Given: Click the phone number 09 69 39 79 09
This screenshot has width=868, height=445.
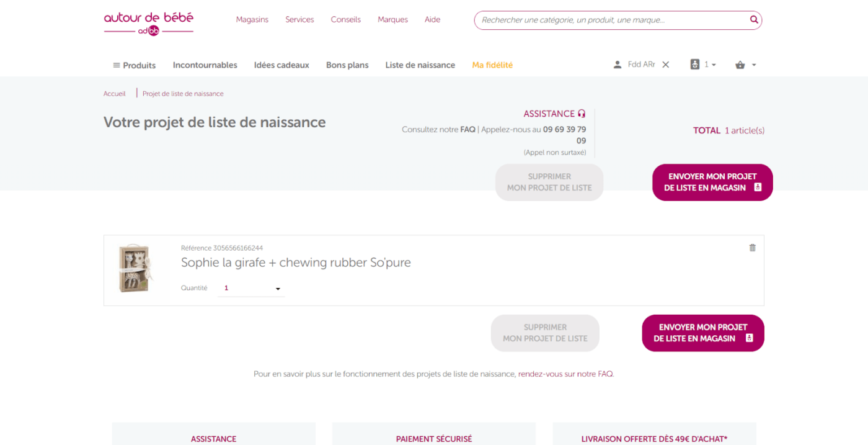Looking at the screenshot, I should 565,135.
